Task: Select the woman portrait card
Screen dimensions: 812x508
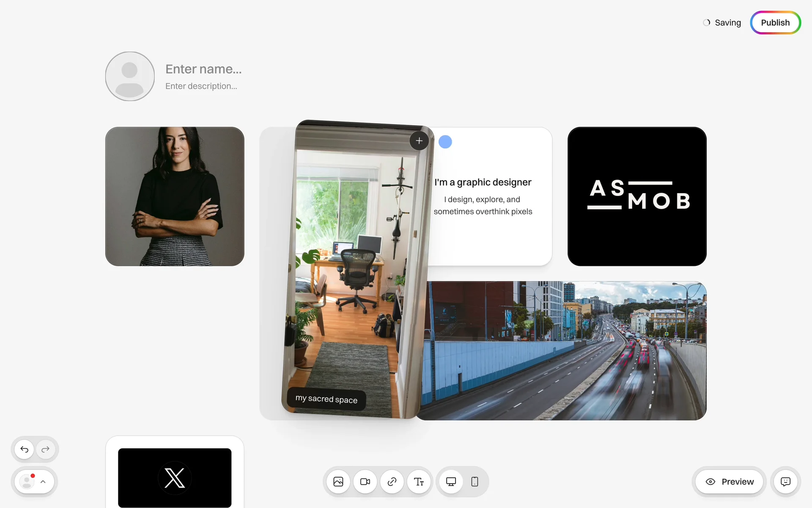Action: (175, 196)
